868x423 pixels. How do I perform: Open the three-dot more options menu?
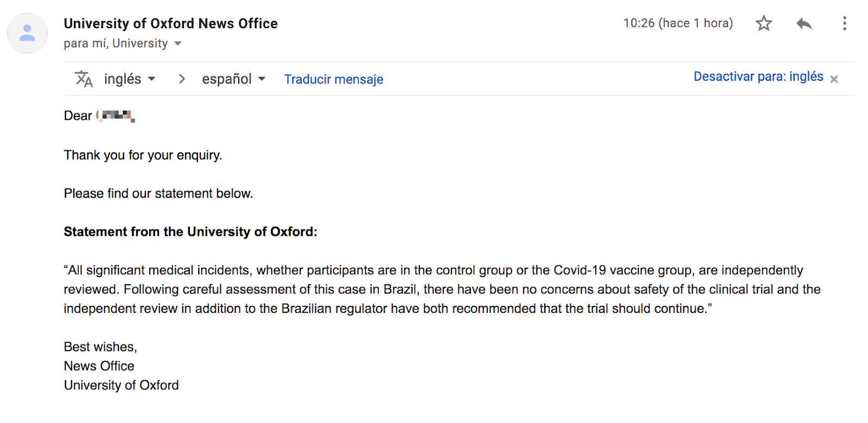point(844,23)
